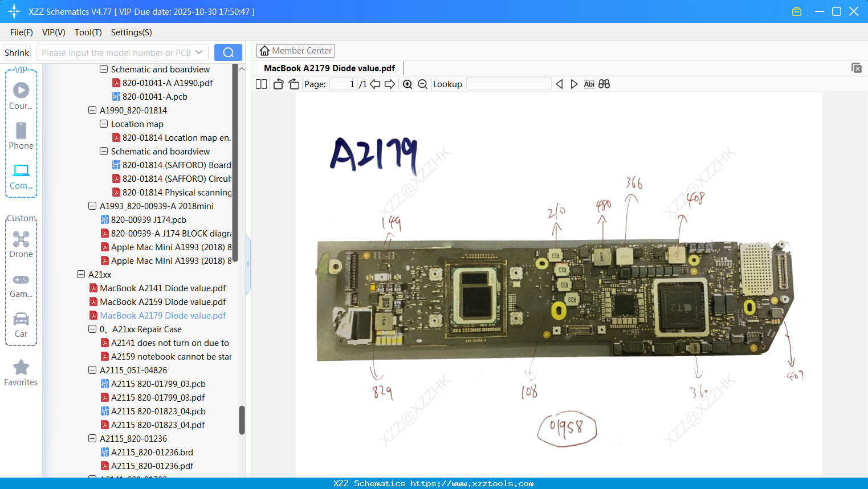Open the File(F) menu
Viewport: 868px width, 489px height.
(22, 32)
